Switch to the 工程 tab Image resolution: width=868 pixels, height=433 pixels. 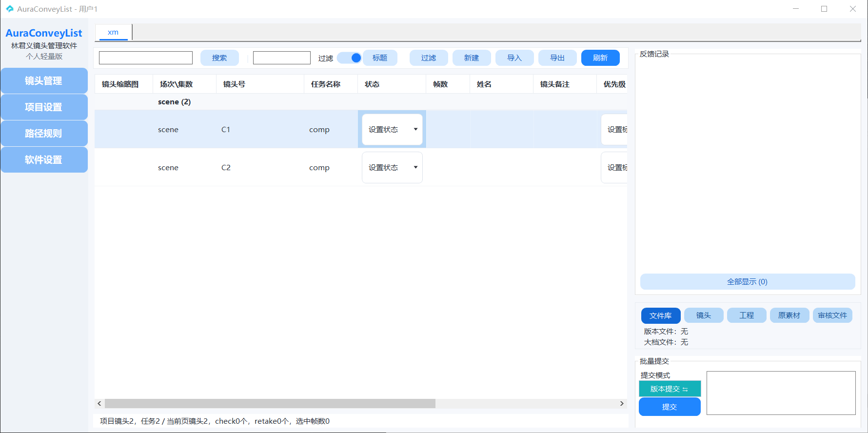pos(747,315)
